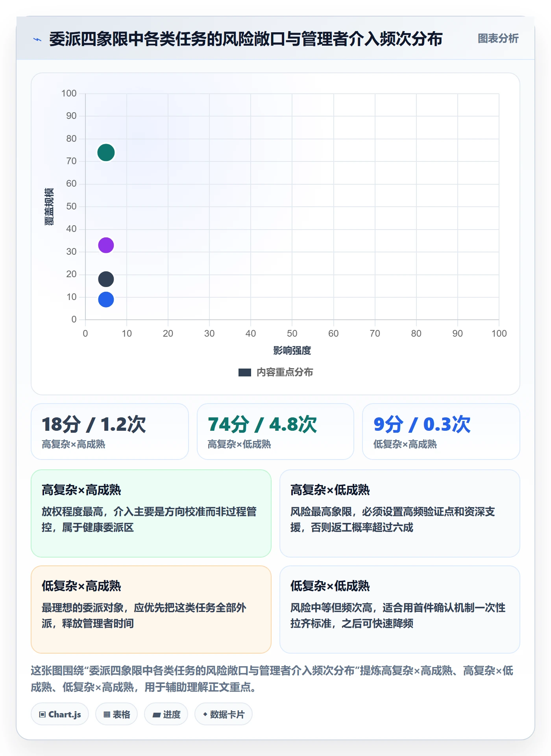Select the orange 低复杂×高成熟 description card
This screenshot has height=756, width=551.
(x=151, y=610)
